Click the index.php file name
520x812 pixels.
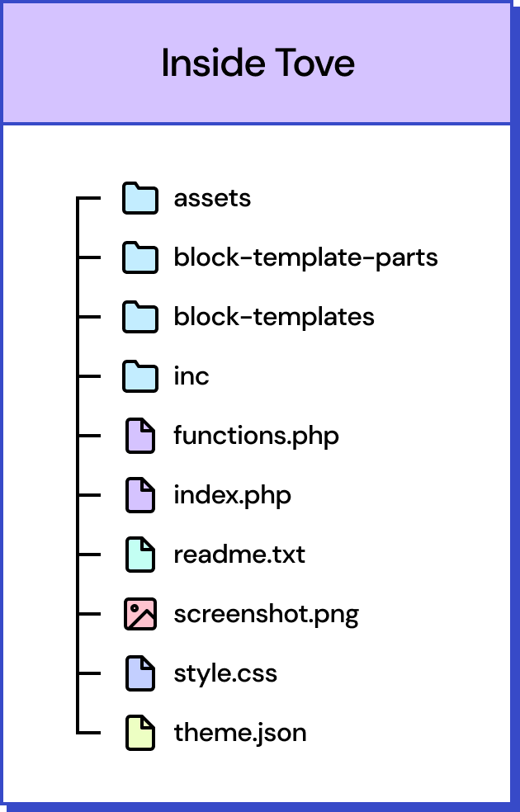click(233, 496)
